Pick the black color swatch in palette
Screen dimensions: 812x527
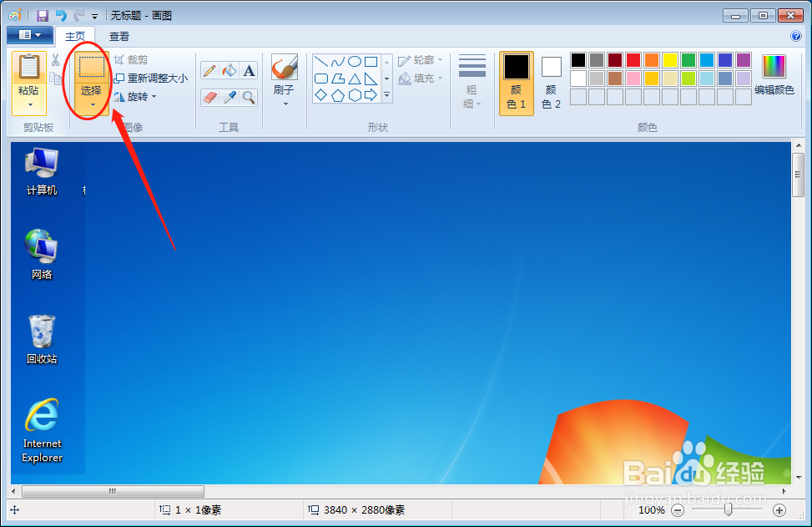coord(578,60)
